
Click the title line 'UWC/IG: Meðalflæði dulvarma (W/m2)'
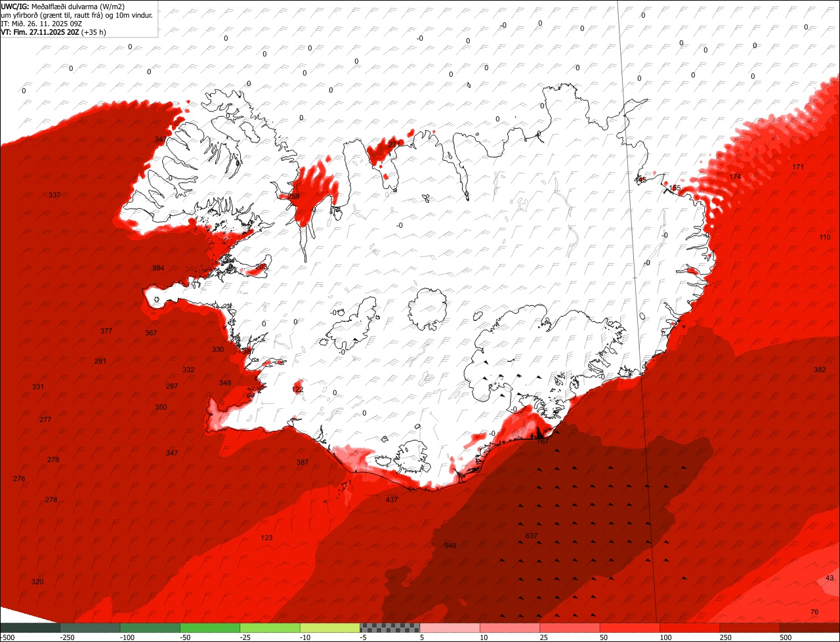pos(64,6)
